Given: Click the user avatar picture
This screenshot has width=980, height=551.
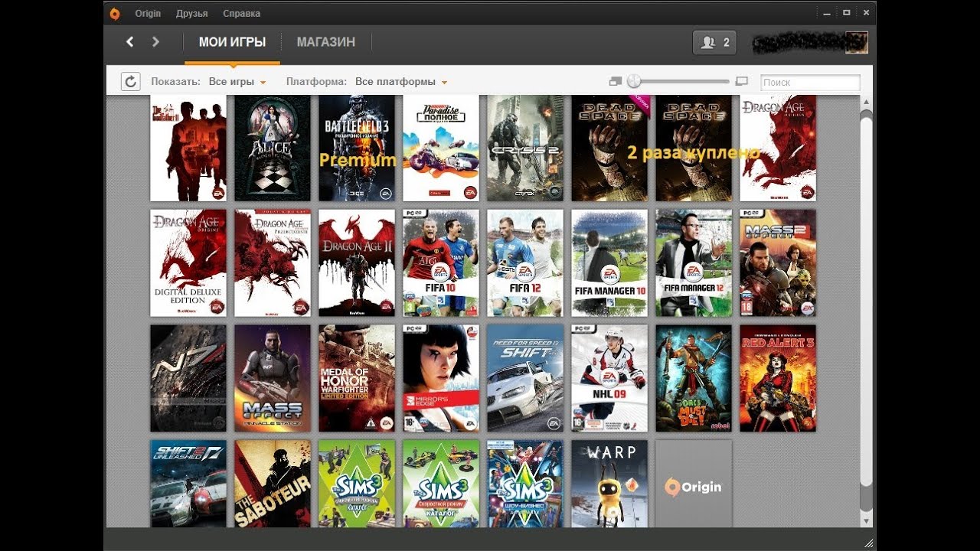Looking at the screenshot, I should [857, 43].
